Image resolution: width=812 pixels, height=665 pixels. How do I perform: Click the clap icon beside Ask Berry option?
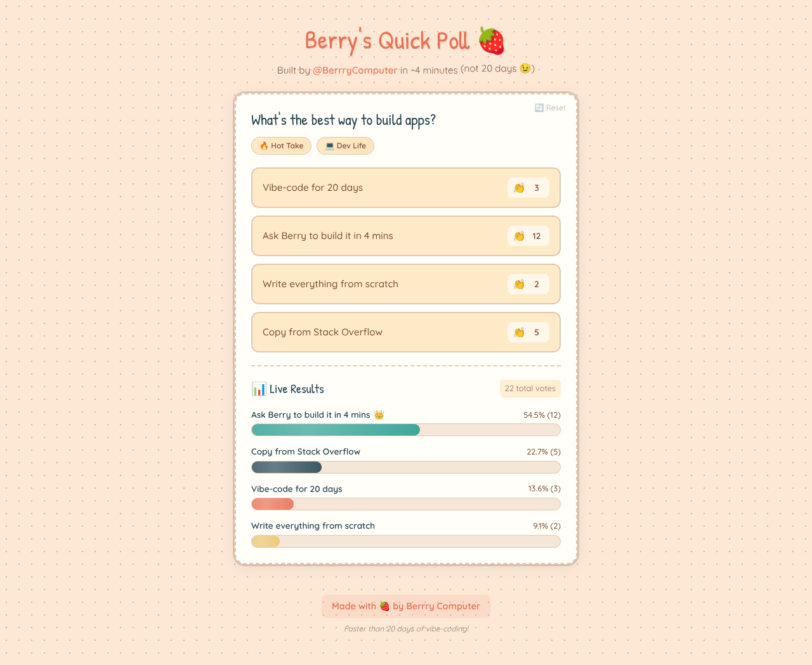[519, 236]
